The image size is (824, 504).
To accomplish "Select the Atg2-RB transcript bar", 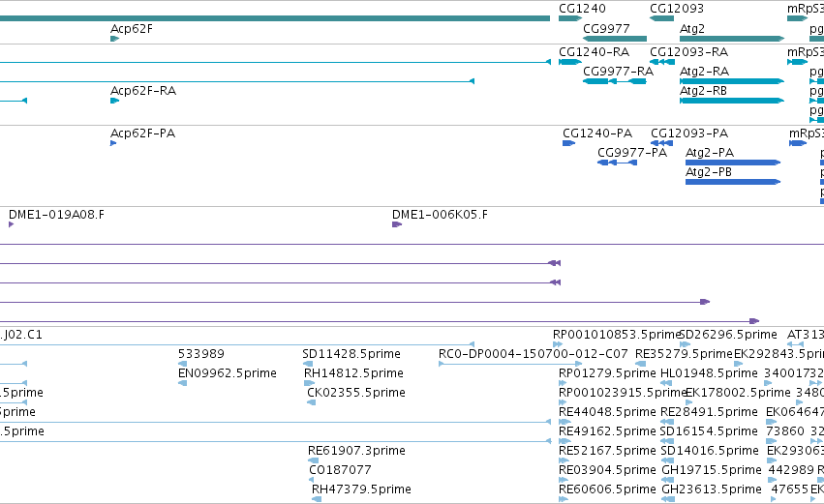I will 732,101.
